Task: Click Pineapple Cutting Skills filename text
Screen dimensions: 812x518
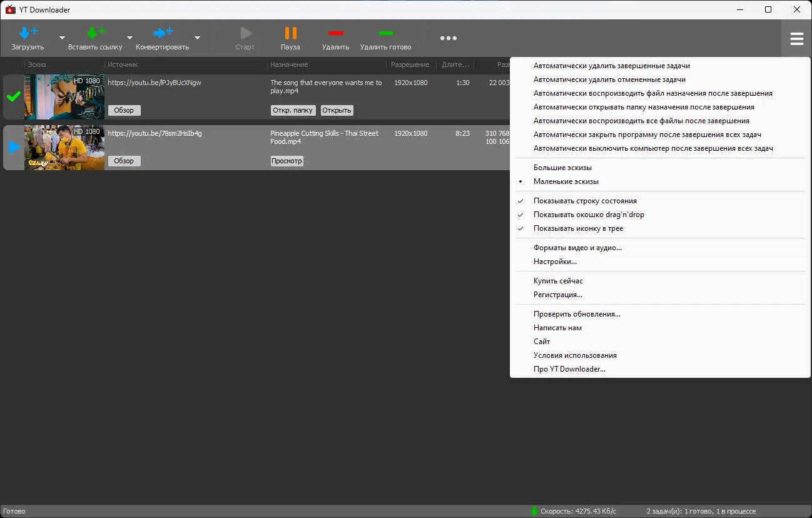Action: click(325, 137)
